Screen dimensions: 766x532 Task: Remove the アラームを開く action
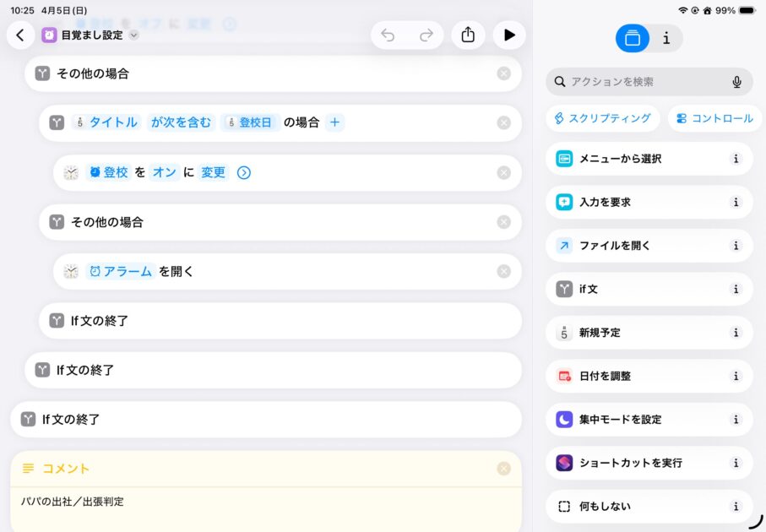[x=504, y=271]
